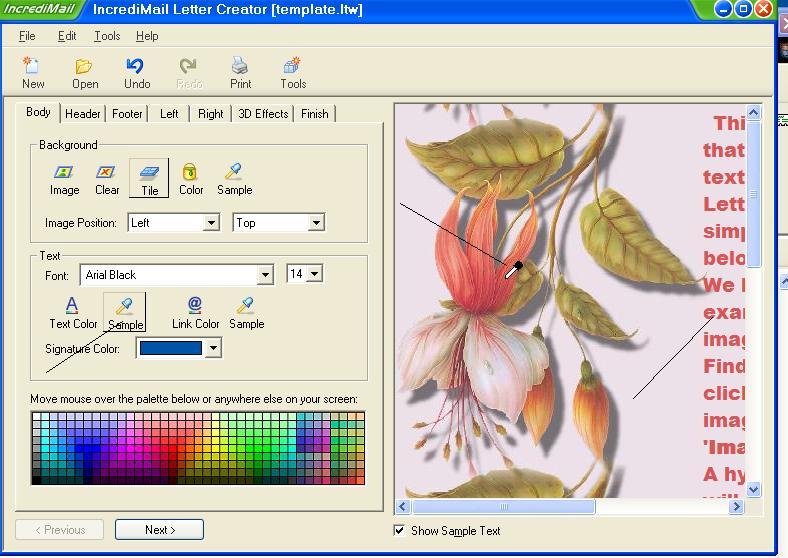The width and height of the screenshot is (788, 558).
Task: Print the letter using Print icon
Action: [x=240, y=73]
